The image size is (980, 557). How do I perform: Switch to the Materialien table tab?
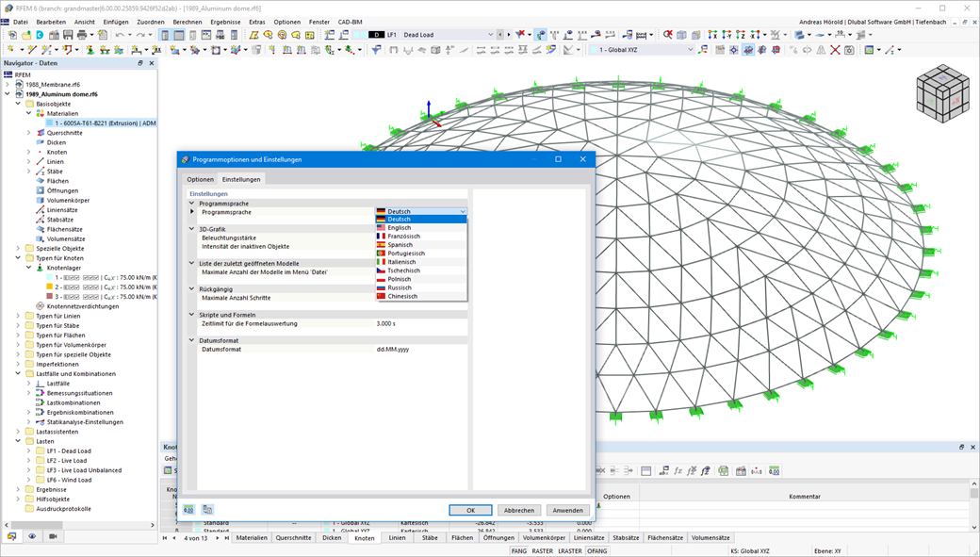(x=252, y=537)
